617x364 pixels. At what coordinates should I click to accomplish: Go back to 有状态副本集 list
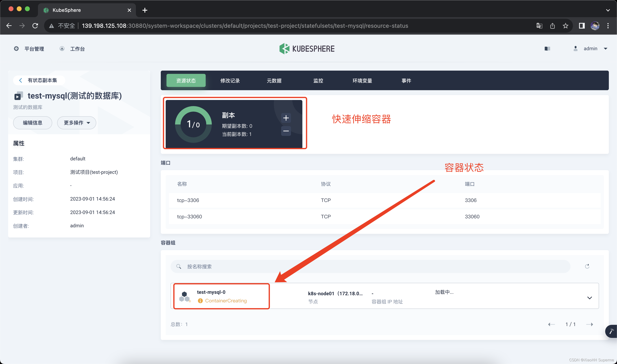[x=39, y=80]
